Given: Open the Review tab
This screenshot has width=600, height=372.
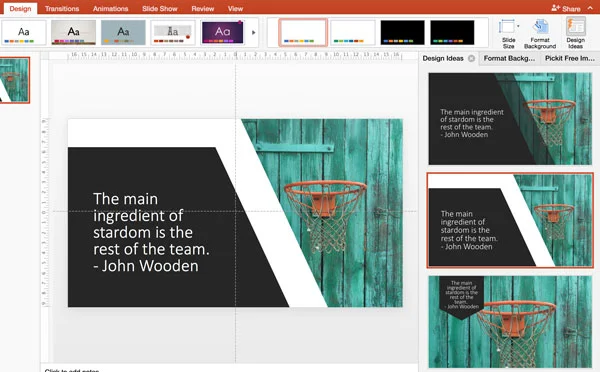Looking at the screenshot, I should click(x=203, y=8).
